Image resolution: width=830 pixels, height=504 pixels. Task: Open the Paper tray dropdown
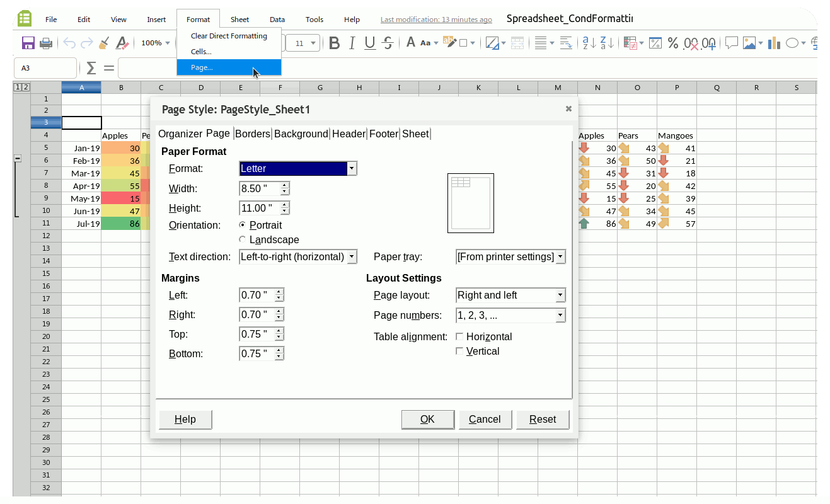point(560,256)
